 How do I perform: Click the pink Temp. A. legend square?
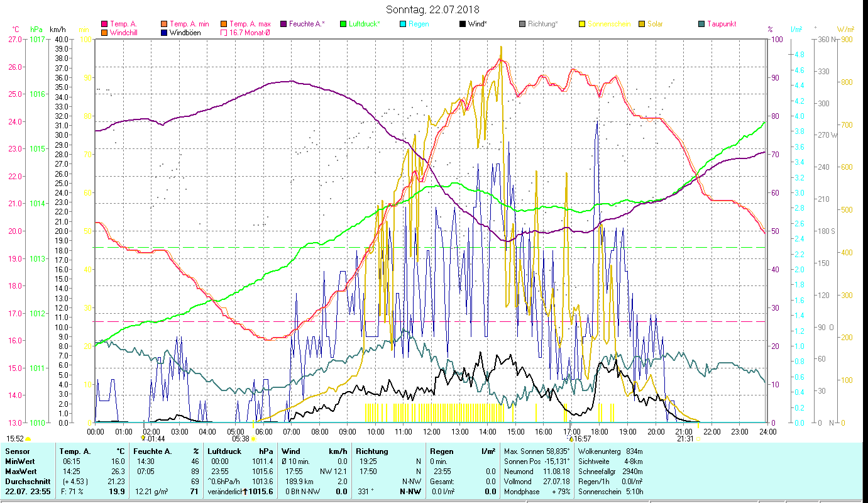104,25
